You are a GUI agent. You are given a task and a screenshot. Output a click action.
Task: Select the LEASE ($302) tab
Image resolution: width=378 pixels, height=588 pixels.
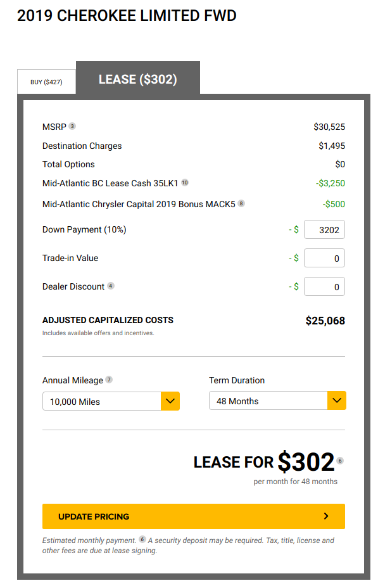tap(138, 78)
